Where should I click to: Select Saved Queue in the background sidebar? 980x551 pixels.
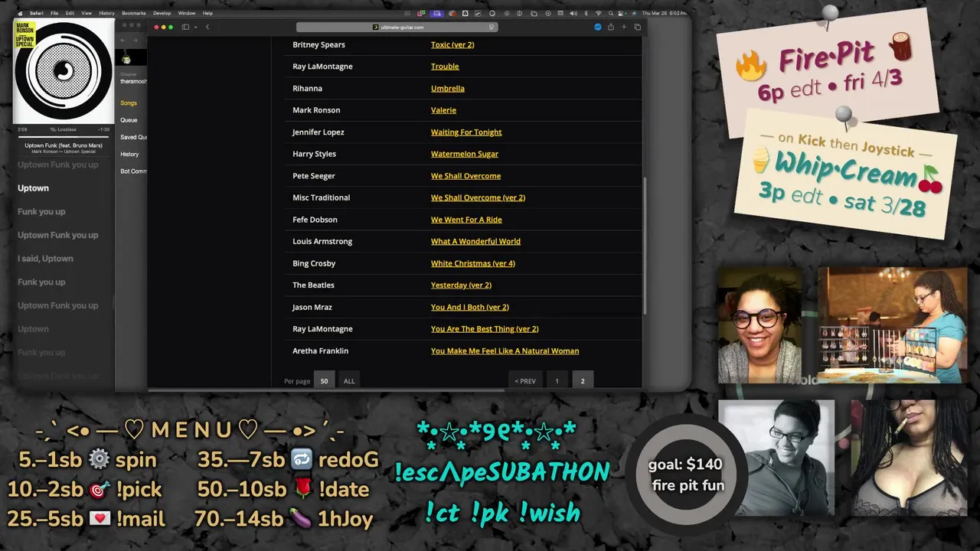[133, 137]
